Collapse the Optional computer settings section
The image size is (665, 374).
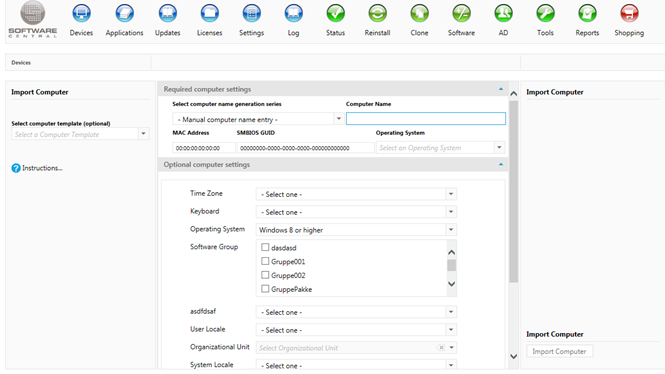501,165
